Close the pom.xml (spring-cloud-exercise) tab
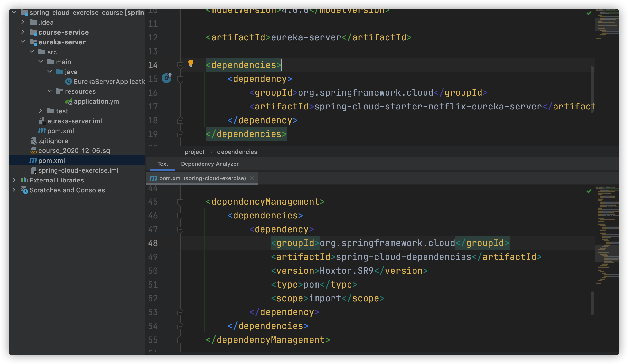The width and height of the screenshot is (628, 364). (x=252, y=178)
